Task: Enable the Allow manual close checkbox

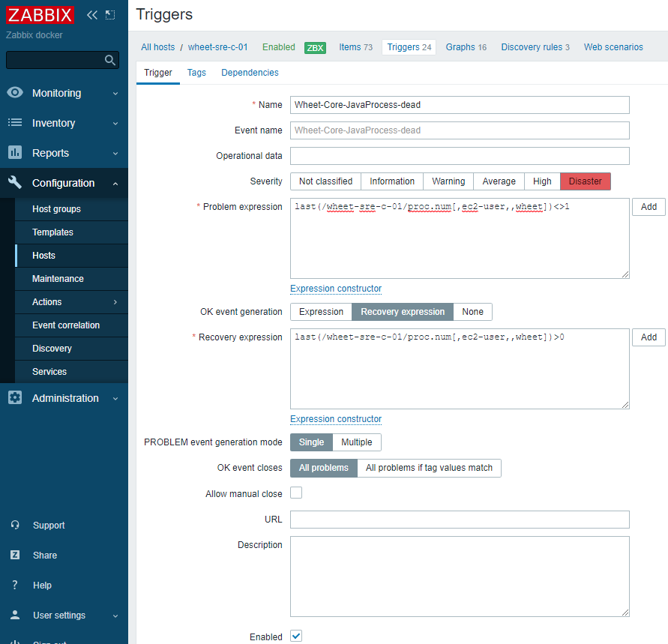Action: click(295, 493)
